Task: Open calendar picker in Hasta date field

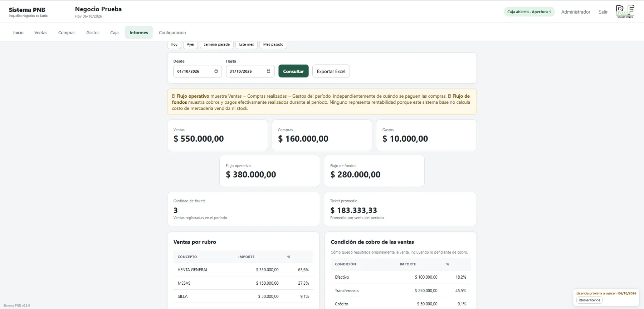Action: [x=269, y=71]
